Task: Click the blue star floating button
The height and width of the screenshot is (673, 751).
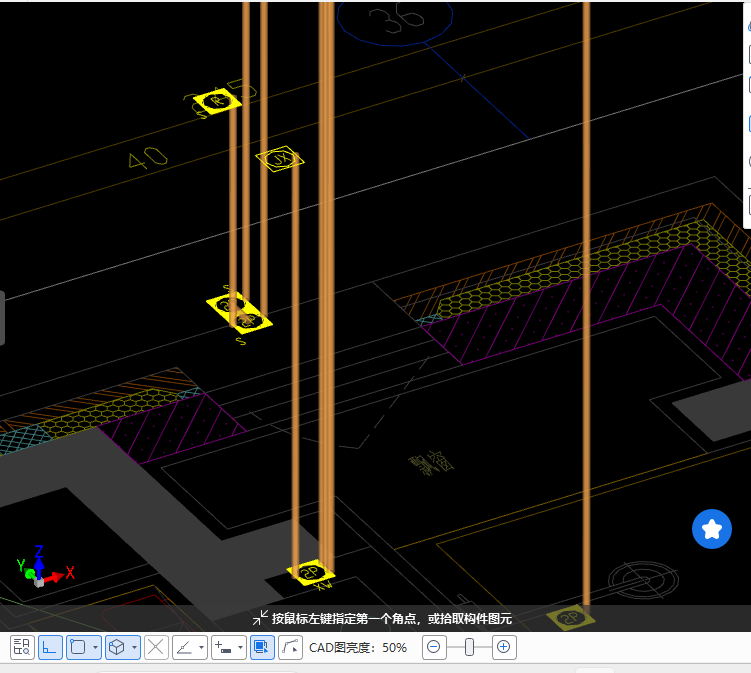Action: point(712,529)
